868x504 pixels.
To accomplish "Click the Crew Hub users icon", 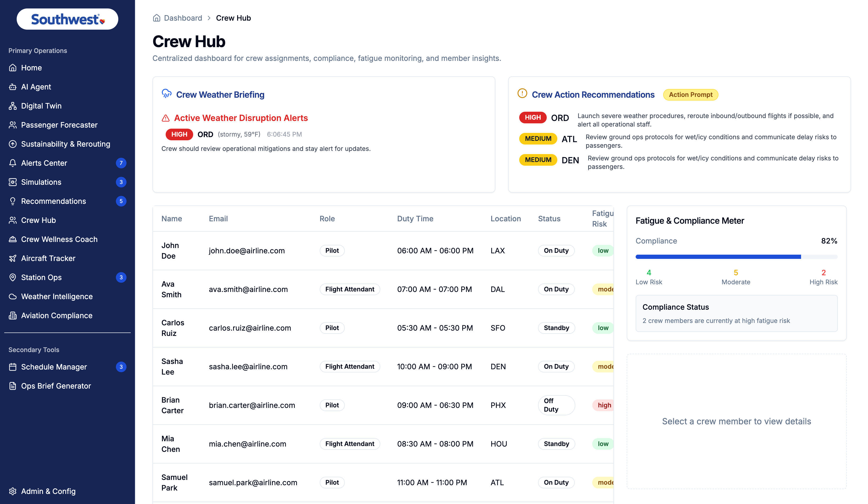I will (13, 220).
